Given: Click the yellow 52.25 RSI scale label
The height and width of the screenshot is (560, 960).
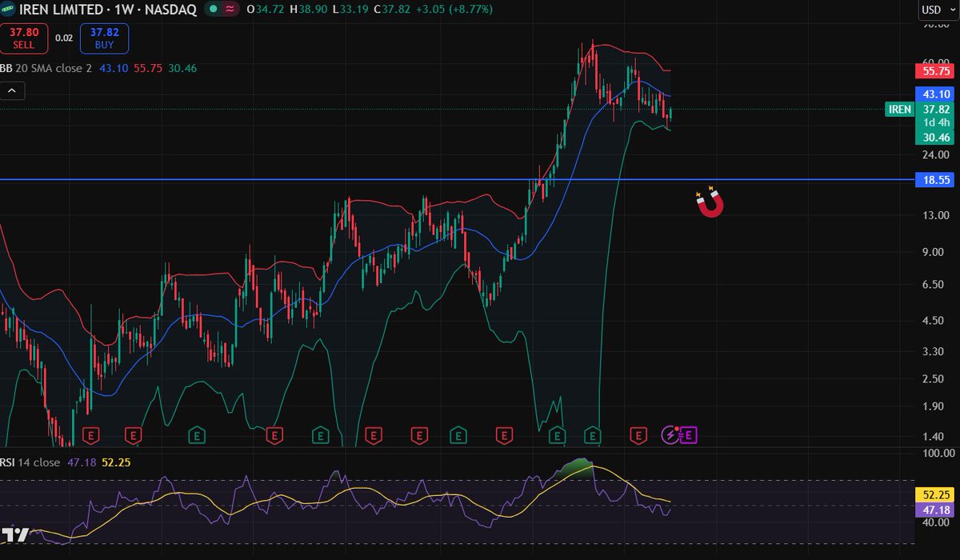Looking at the screenshot, I should pyautogui.click(x=934, y=496).
